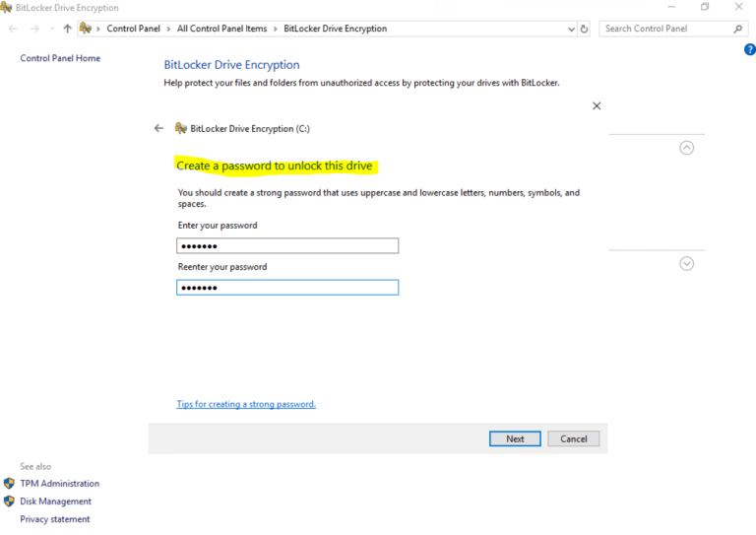Collapse section with the up chevron circle
The height and width of the screenshot is (535, 756).
[686, 148]
